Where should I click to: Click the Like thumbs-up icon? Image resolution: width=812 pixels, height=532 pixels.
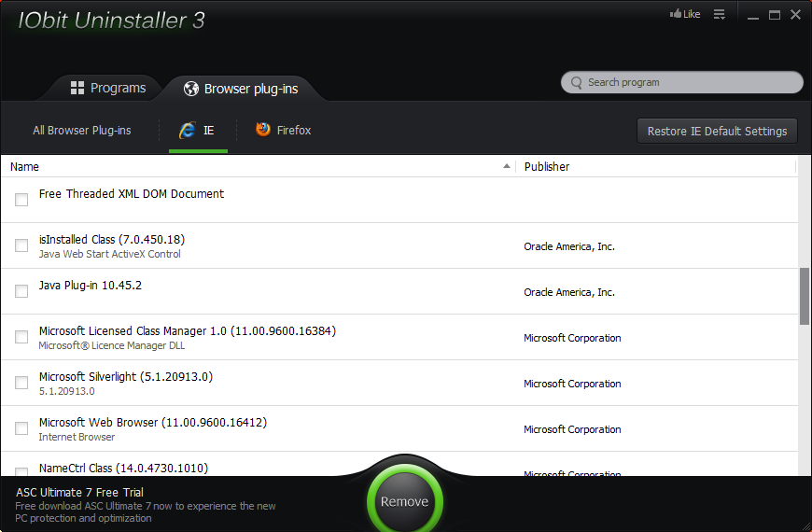[x=676, y=13]
